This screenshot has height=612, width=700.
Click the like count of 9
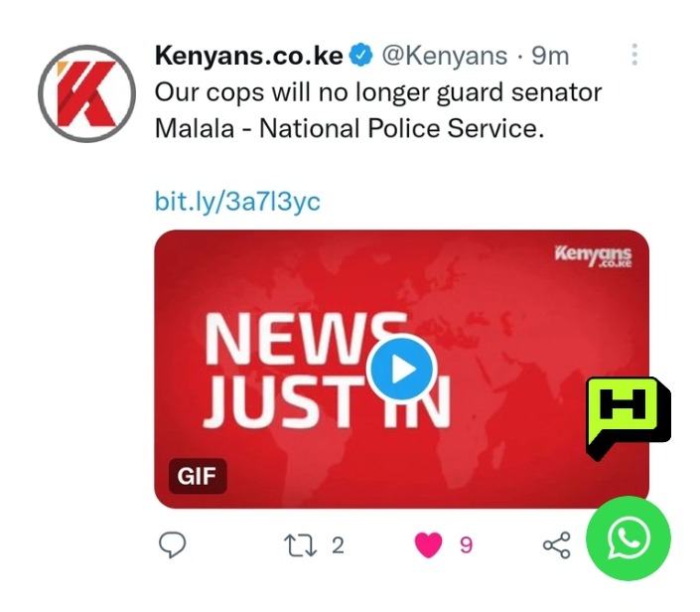(x=466, y=545)
